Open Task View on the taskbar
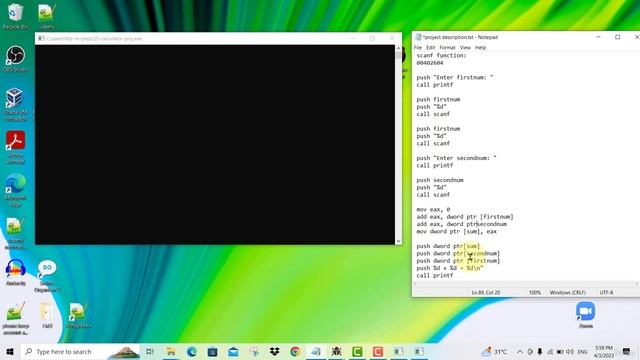 [x=150, y=351]
